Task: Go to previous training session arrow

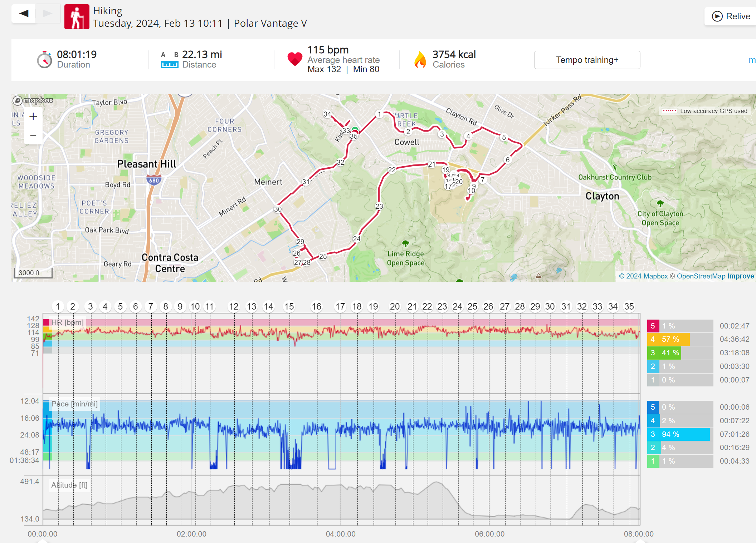Action: (24, 14)
